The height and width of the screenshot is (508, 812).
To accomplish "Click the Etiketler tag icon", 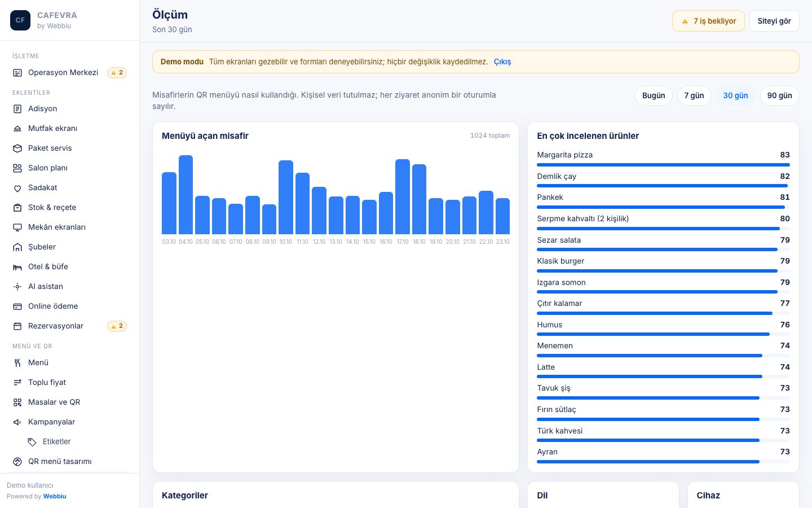I will 32,442.
